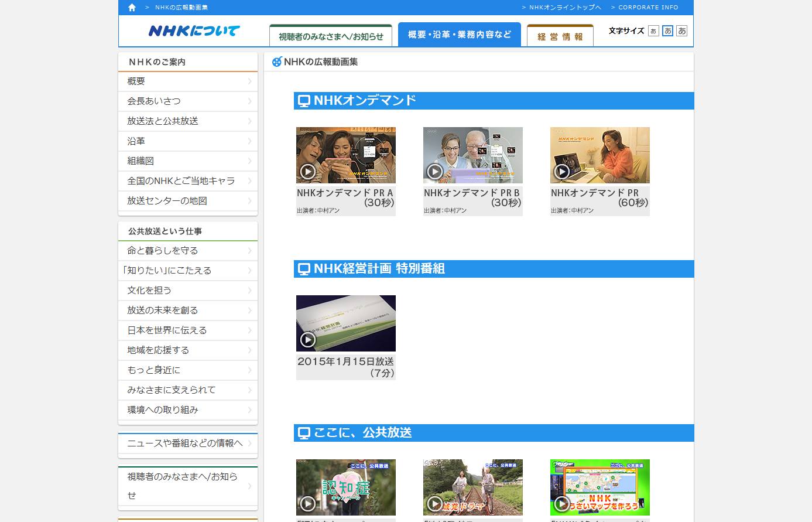812x522 pixels.
Task: Click the monitor icon beside NHKオンデマンド heading
Action: (x=304, y=101)
